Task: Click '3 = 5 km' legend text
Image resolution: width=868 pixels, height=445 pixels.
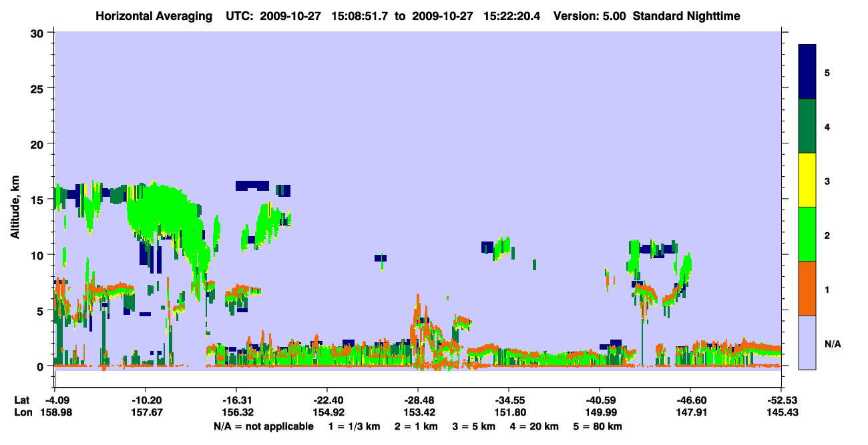Action: tap(474, 426)
